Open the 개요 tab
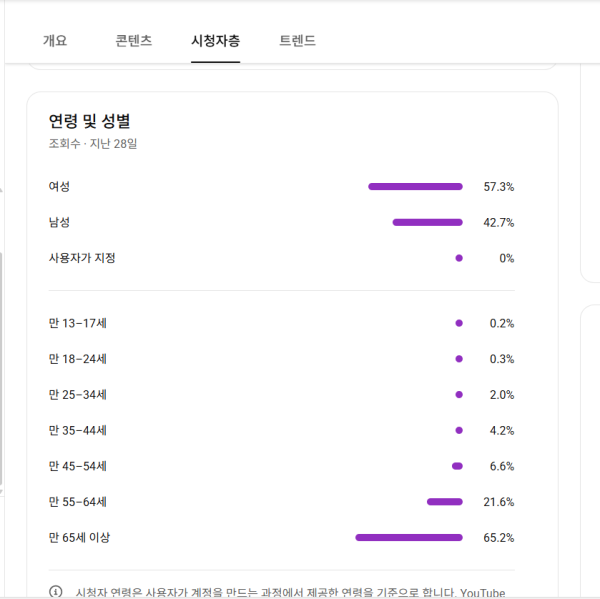 (55, 41)
